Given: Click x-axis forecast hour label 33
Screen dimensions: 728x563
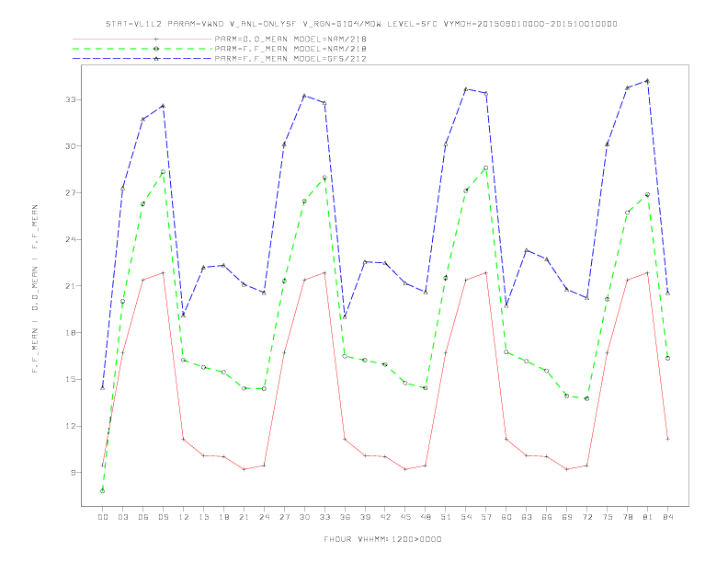Looking at the screenshot, I should 324,517.
